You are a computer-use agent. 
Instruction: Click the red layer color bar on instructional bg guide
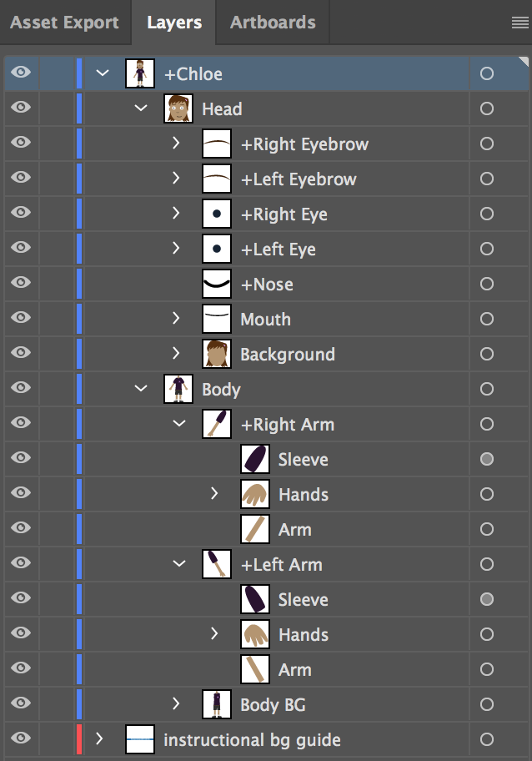pyautogui.click(x=78, y=739)
